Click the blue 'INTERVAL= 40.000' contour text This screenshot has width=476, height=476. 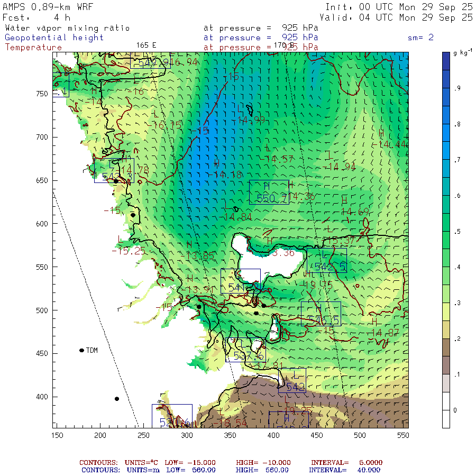[344, 470]
